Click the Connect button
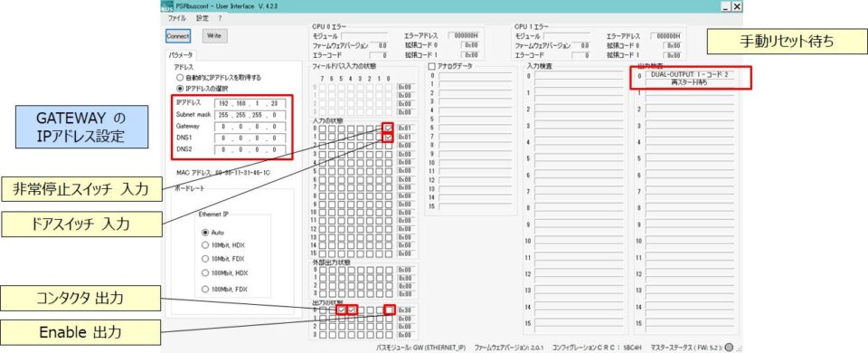868x353 pixels. [x=178, y=36]
